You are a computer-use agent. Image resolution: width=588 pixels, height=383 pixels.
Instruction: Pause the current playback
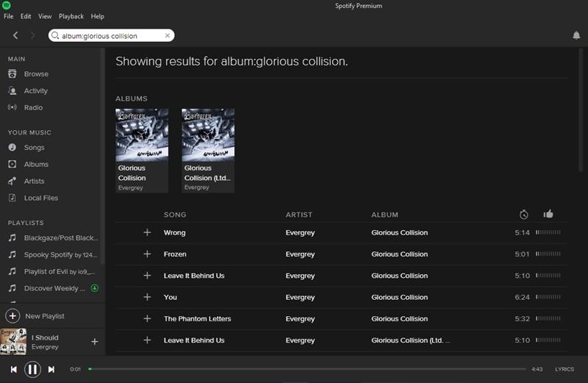pos(32,370)
